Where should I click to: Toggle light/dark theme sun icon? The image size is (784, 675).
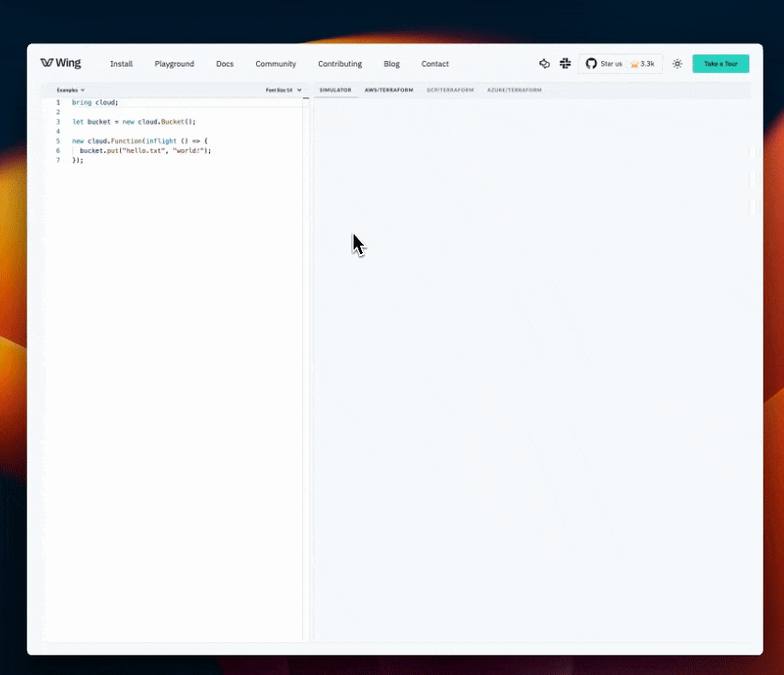(677, 64)
